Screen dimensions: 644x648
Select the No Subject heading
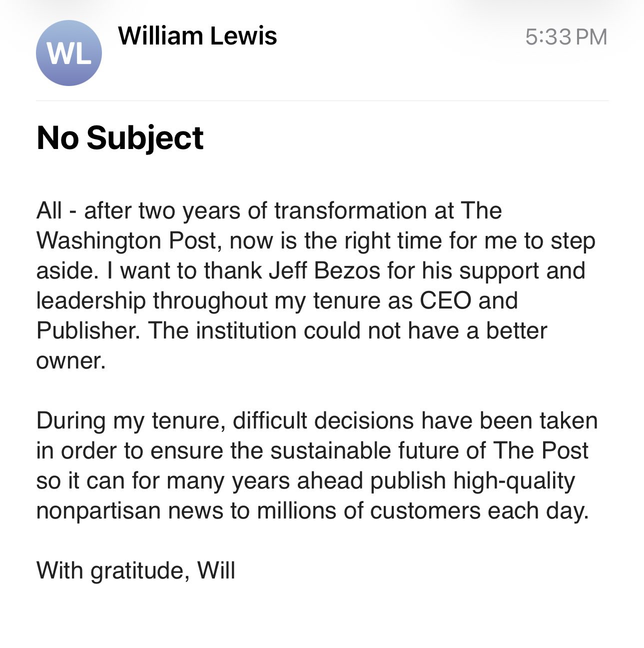pos(120,137)
